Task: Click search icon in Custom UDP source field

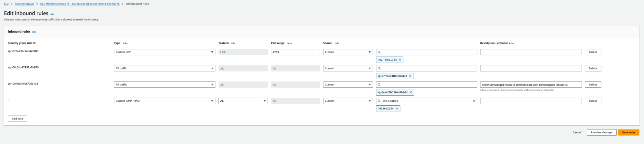Action: 379,52
